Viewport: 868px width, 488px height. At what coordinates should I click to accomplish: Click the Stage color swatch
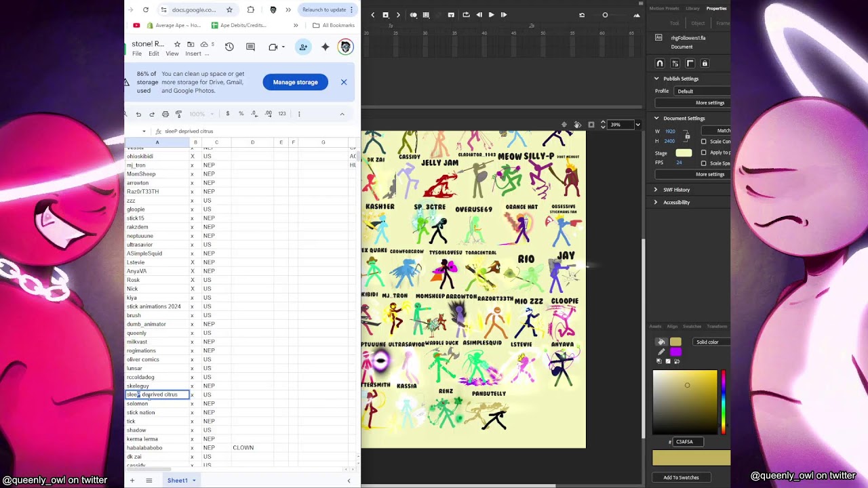[x=684, y=152]
